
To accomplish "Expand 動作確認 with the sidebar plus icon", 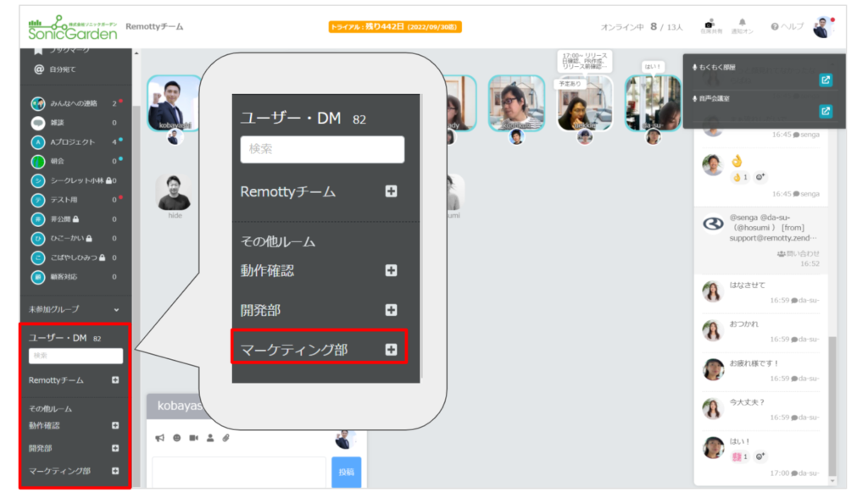I will (115, 425).
